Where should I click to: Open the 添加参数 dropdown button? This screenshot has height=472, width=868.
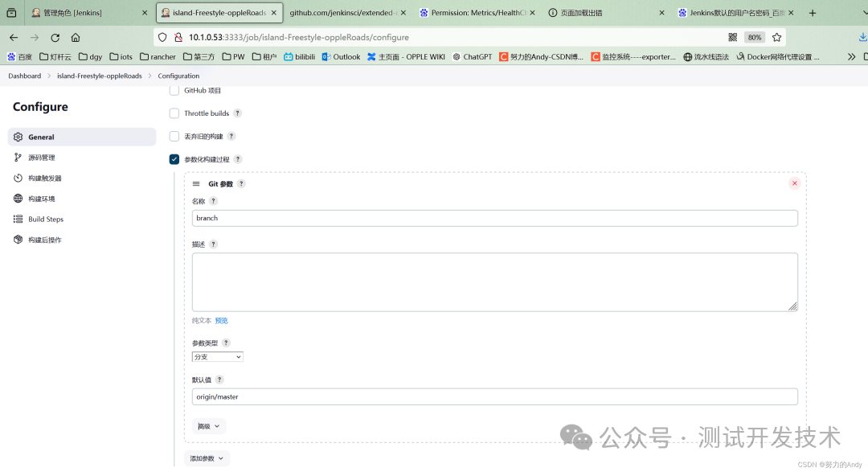point(207,458)
